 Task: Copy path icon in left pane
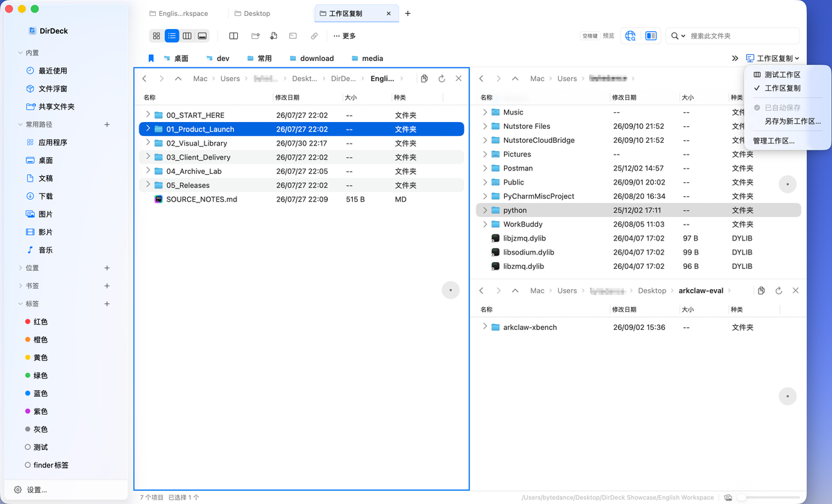[424, 78]
